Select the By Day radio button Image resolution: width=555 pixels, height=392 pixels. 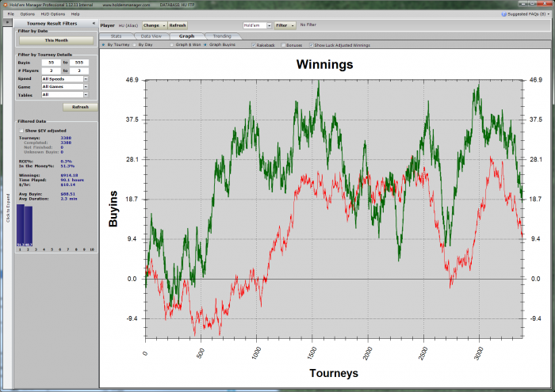135,45
